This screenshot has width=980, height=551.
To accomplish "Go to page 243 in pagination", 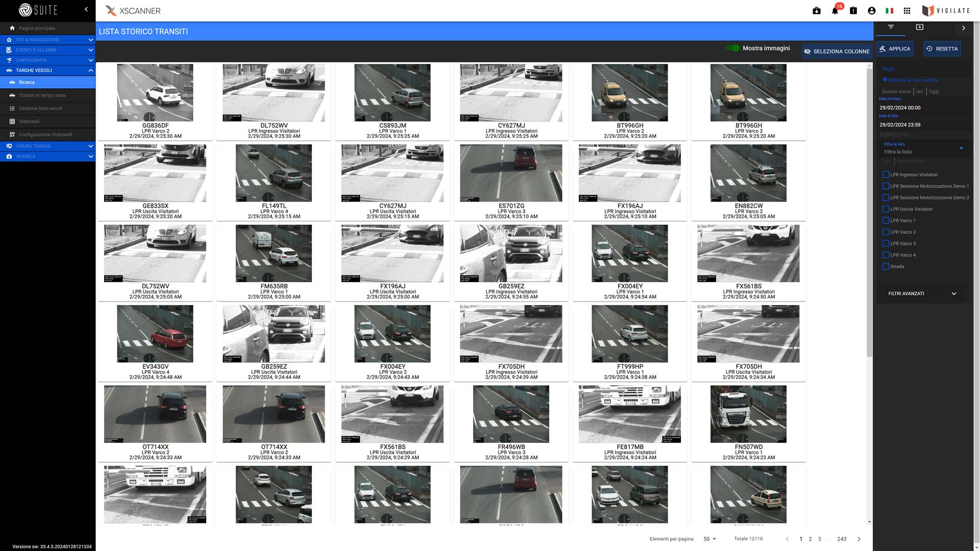I will (x=842, y=539).
